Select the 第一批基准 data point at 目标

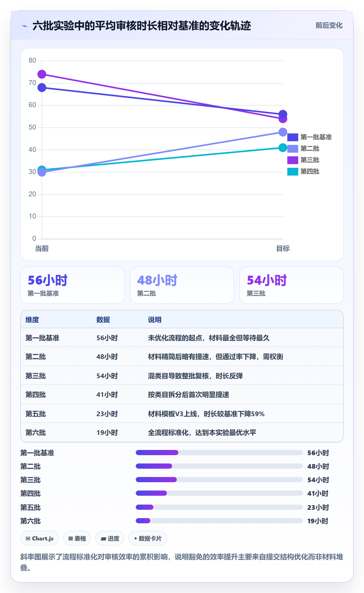(283, 114)
